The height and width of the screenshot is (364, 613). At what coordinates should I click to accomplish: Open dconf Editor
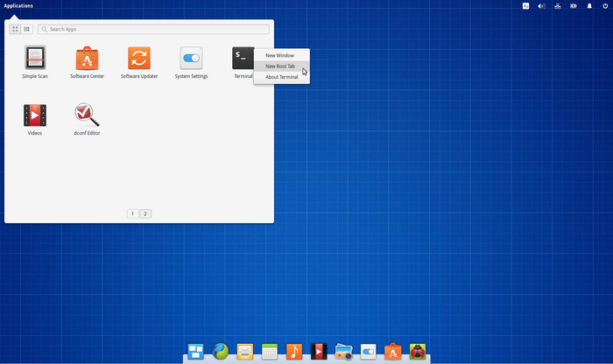[87, 116]
